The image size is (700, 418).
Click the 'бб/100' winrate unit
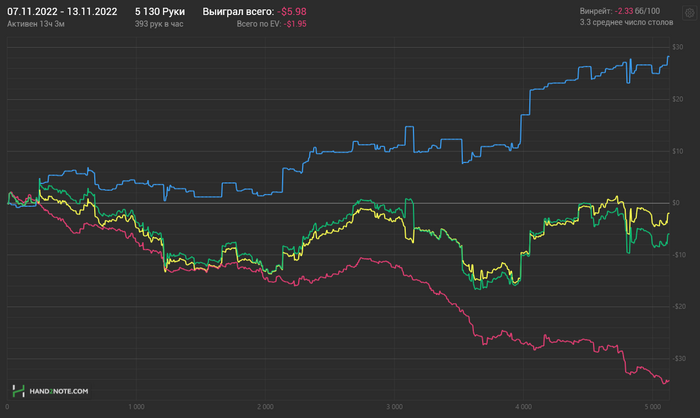[647, 11]
